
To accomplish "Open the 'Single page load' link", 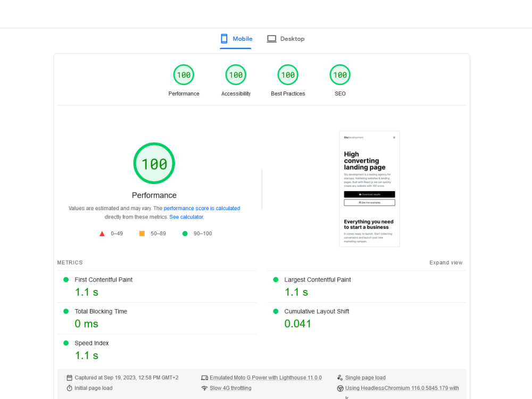I will (x=365, y=378).
